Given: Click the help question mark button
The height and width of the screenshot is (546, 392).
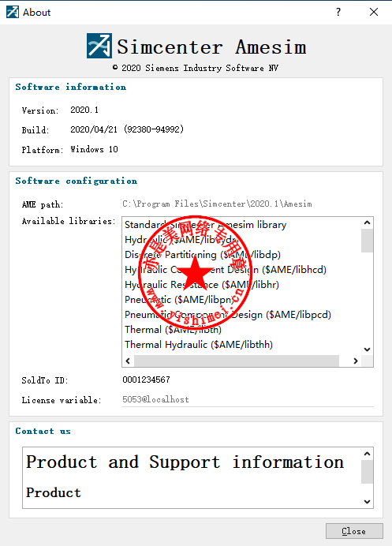Looking at the screenshot, I should pyautogui.click(x=338, y=12).
